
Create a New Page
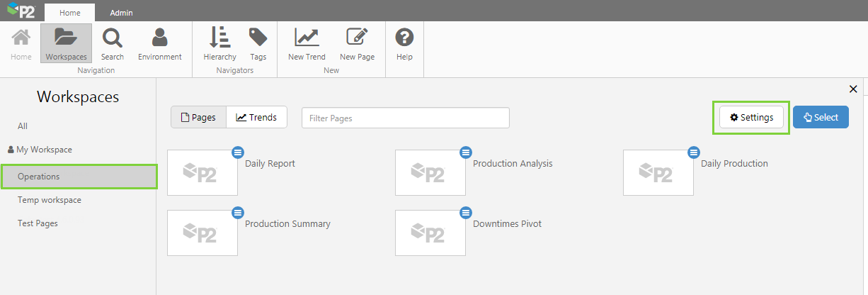coord(357,43)
